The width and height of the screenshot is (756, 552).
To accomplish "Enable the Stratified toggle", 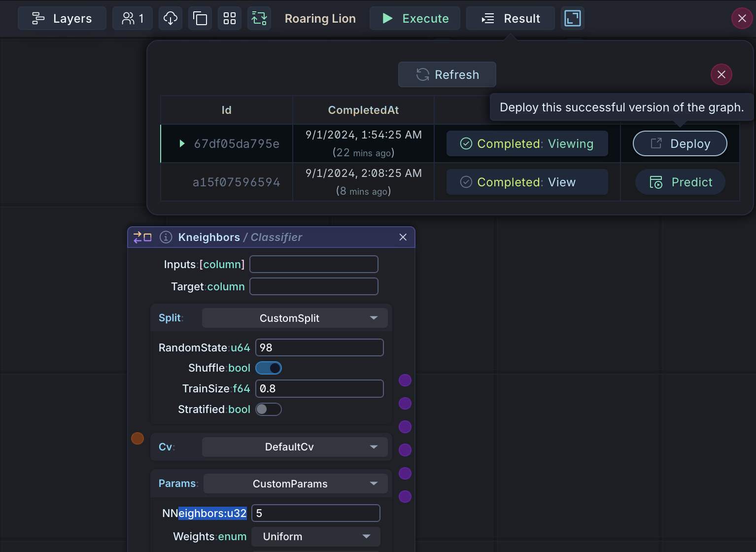I will pyautogui.click(x=269, y=409).
